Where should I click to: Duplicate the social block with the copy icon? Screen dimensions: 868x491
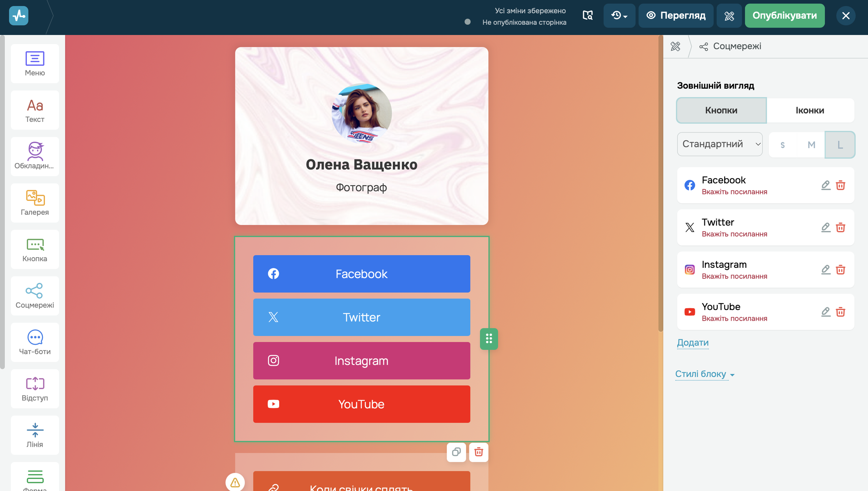pos(456,452)
